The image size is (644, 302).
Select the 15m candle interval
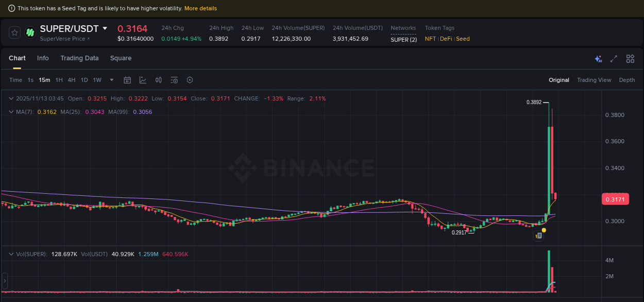44,80
